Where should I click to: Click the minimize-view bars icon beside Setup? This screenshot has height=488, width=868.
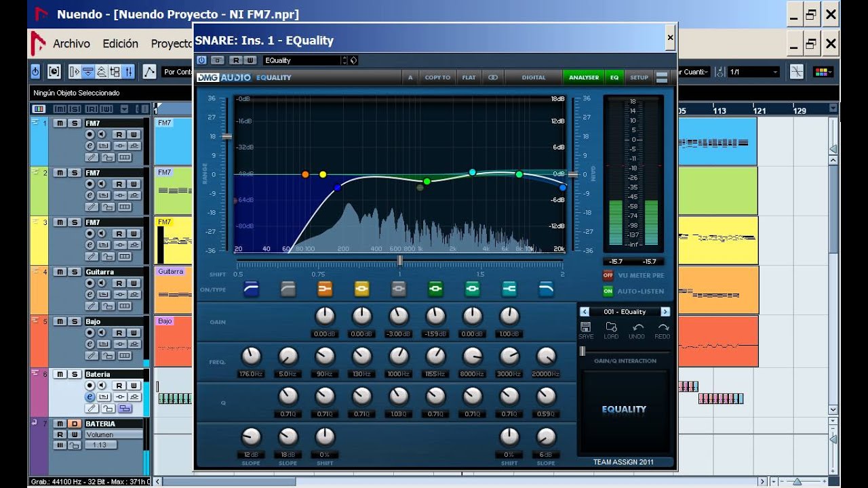click(x=662, y=77)
